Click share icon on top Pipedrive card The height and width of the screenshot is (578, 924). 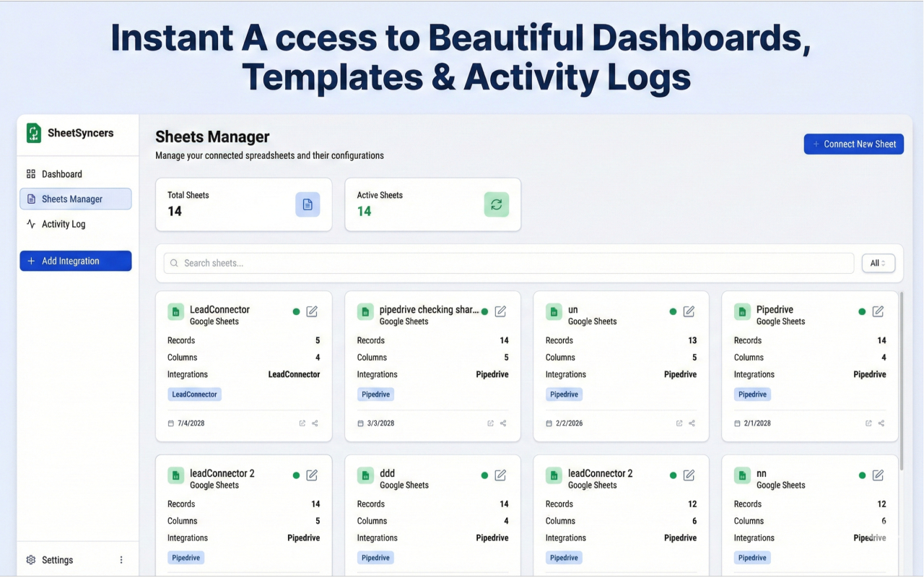point(881,423)
